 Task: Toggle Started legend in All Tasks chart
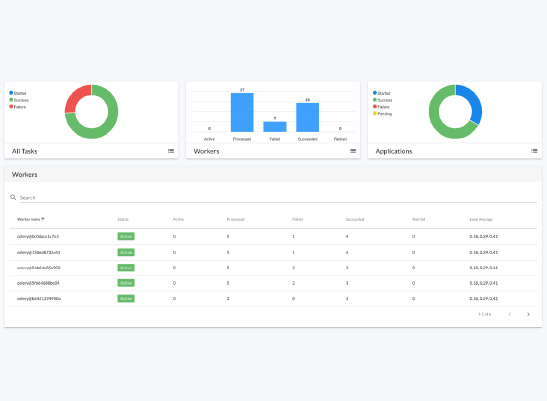coord(18,93)
